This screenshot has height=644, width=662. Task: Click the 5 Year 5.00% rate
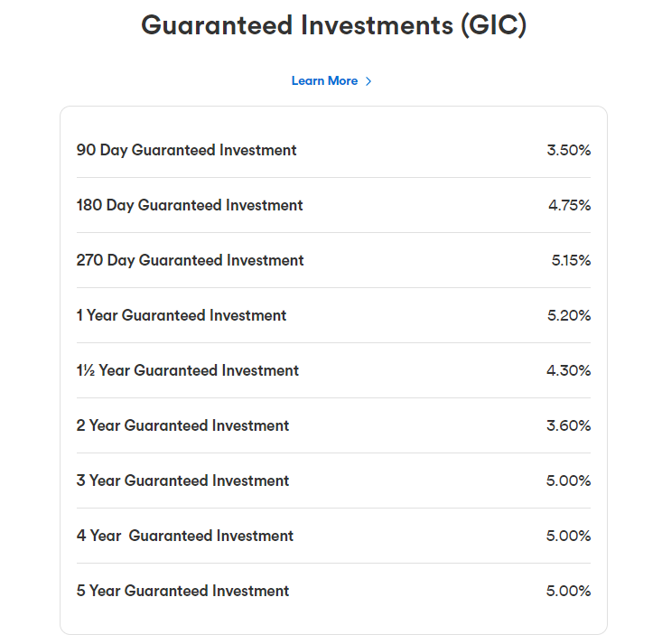pos(568,591)
